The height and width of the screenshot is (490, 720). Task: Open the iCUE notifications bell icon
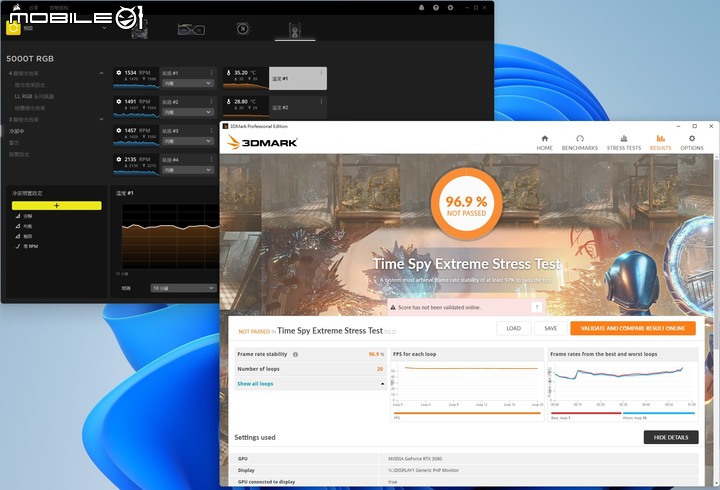point(422,8)
